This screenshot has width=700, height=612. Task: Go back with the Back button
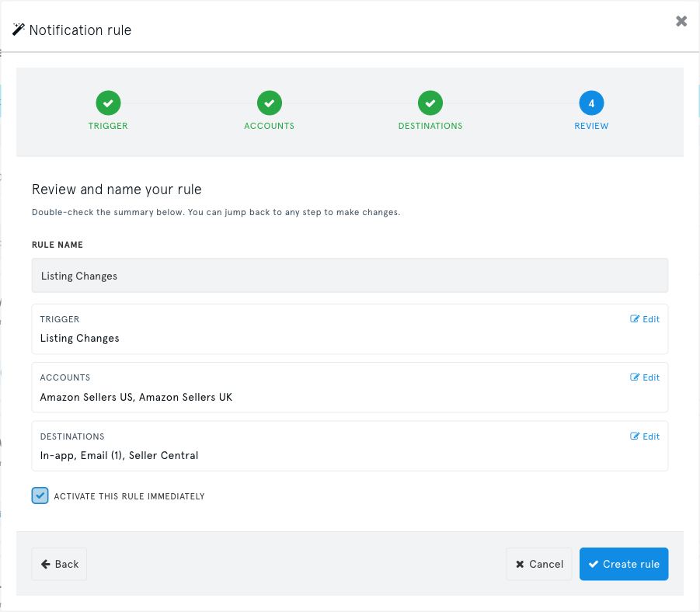click(x=59, y=564)
